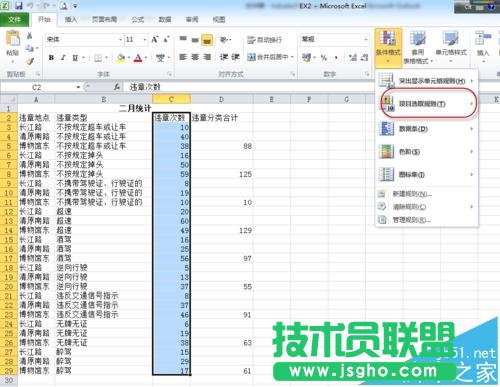The image size is (500, 387).
Task: Click the Accounting number format icon
Action: tap(306, 58)
